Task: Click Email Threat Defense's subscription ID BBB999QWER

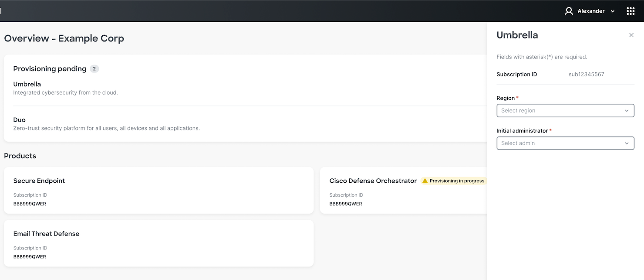Action: click(30, 257)
